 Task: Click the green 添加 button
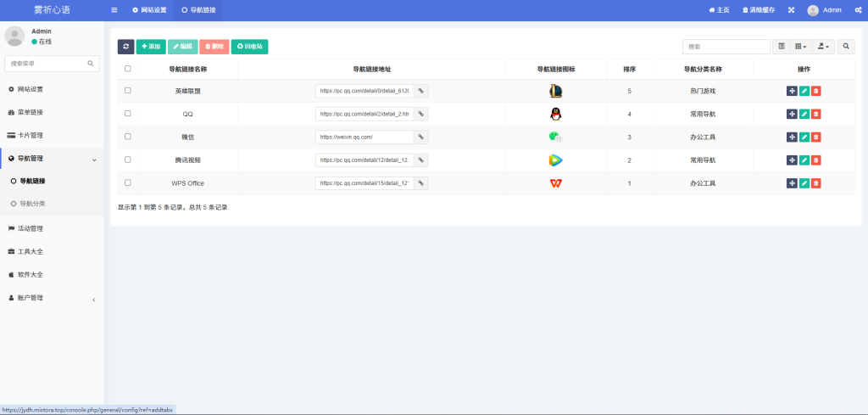151,47
